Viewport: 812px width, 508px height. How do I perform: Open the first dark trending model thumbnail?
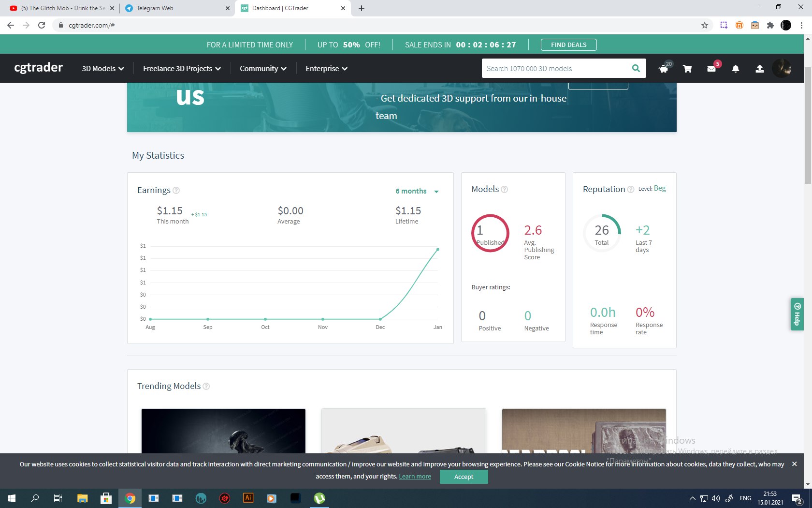(223, 431)
